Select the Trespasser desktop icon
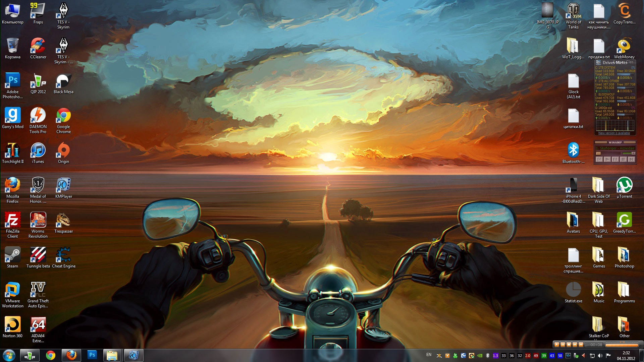Screen dimensions: 644x362 point(63,223)
